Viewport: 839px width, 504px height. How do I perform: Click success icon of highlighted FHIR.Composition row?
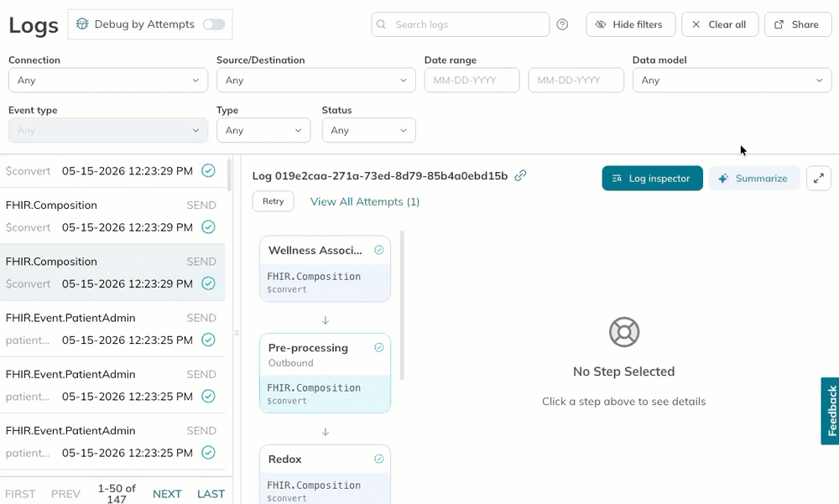pos(208,283)
